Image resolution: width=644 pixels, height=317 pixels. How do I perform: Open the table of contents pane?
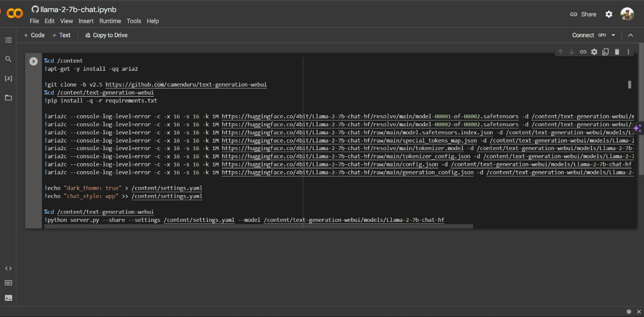click(x=8, y=40)
